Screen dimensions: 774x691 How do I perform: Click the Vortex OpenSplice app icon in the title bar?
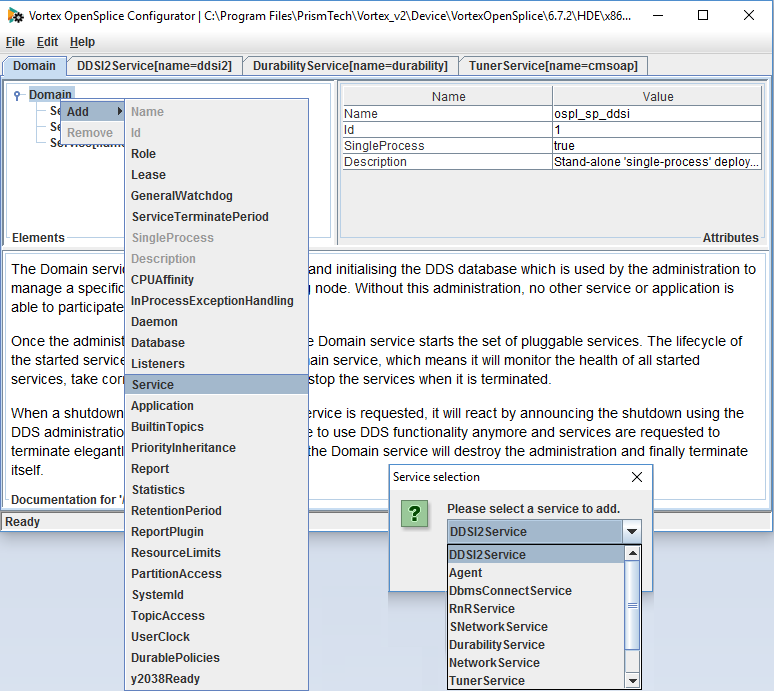pyautogui.click(x=15, y=16)
